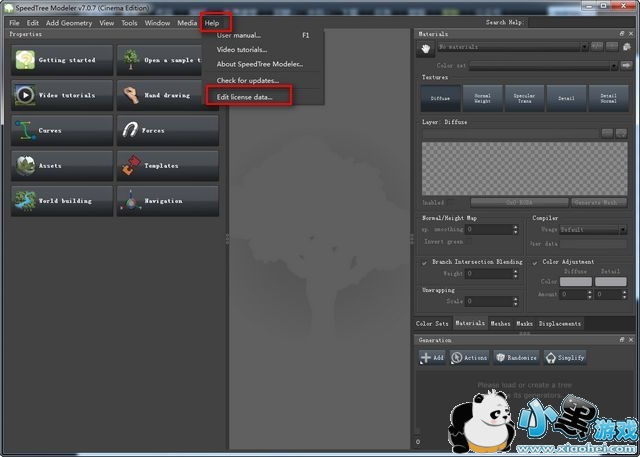
Task: Click the arrow button beside Color set
Action: click(x=626, y=65)
